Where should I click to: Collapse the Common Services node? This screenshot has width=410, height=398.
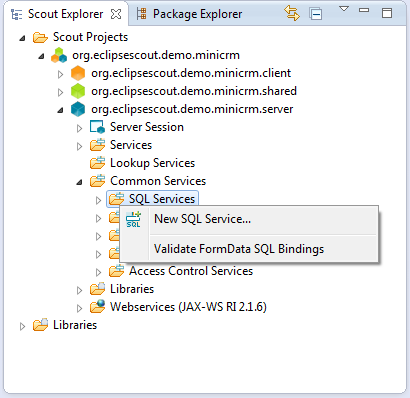coord(79,182)
